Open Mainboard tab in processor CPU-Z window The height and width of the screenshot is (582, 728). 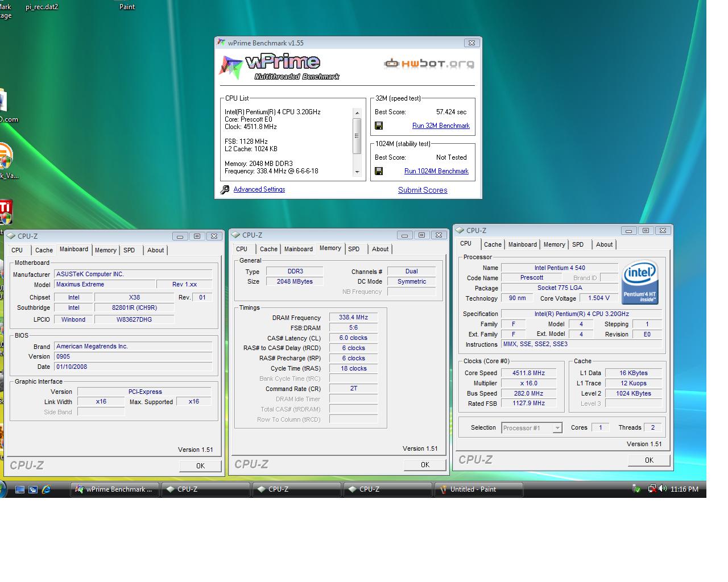pos(523,244)
